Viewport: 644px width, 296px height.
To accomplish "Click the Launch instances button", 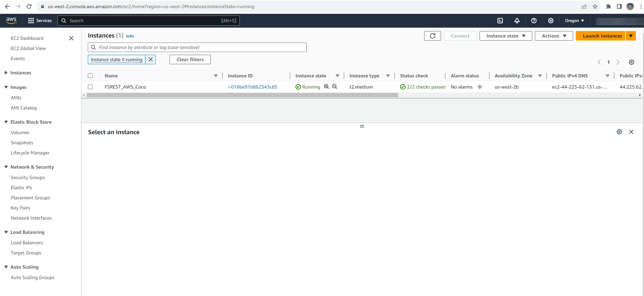I will pos(601,36).
